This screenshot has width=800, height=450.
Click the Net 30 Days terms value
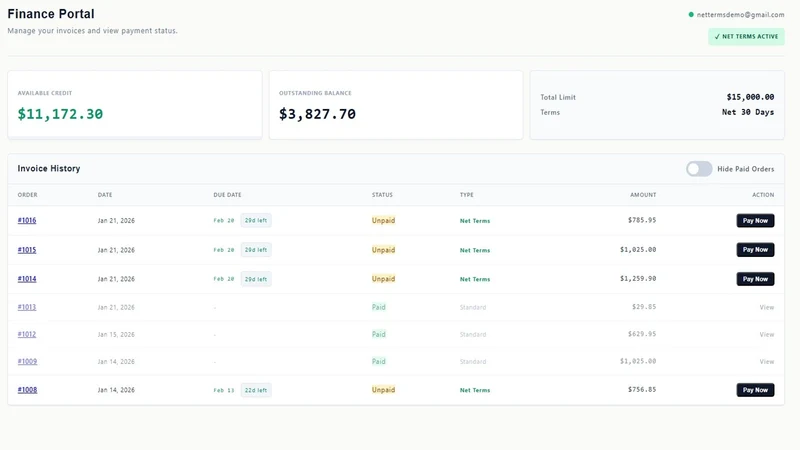click(747, 112)
